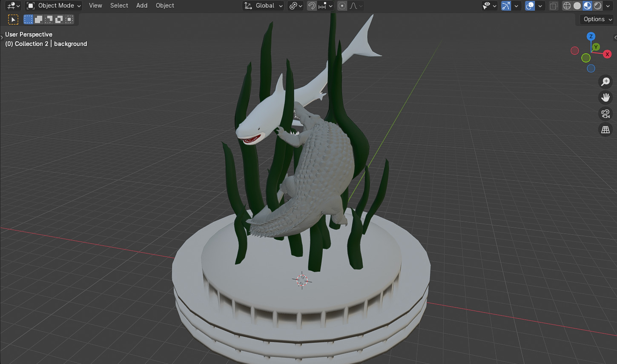Click the green Y axis on gizmo
617x364 pixels.
596,47
